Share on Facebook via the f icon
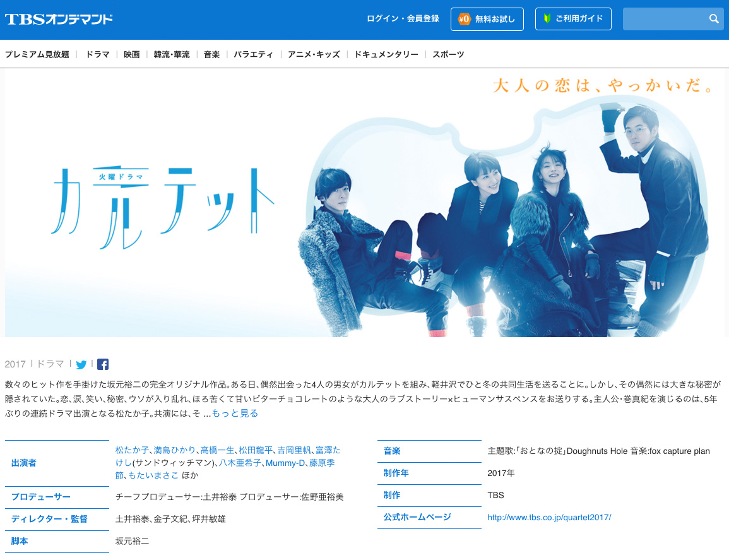This screenshot has height=560, width=729. tap(103, 364)
